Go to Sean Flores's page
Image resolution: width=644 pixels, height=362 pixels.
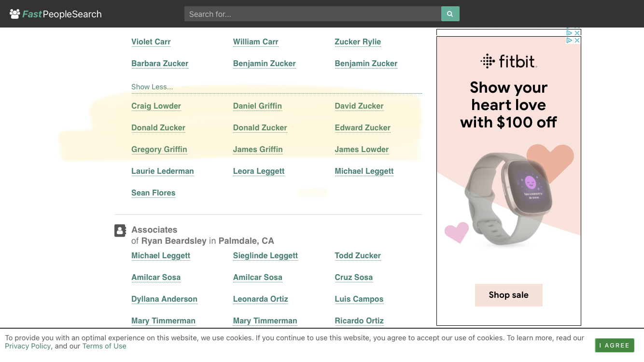[x=154, y=193]
